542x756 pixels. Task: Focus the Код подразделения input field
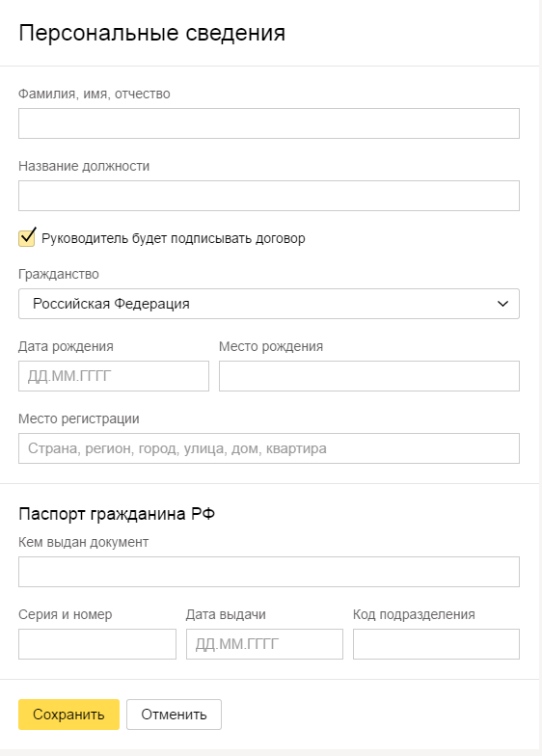(x=436, y=644)
